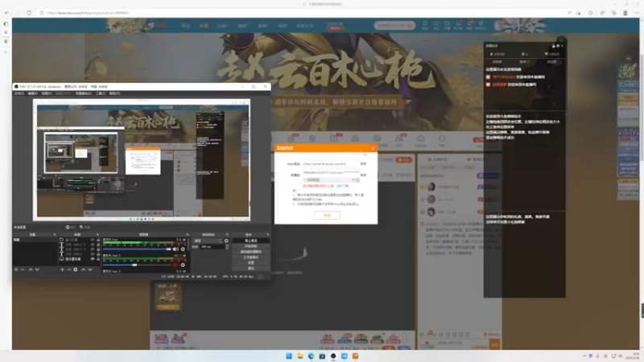Open settings gear for first audio mixer channel
The height and width of the screenshot is (362, 644).
(x=183, y=249)
